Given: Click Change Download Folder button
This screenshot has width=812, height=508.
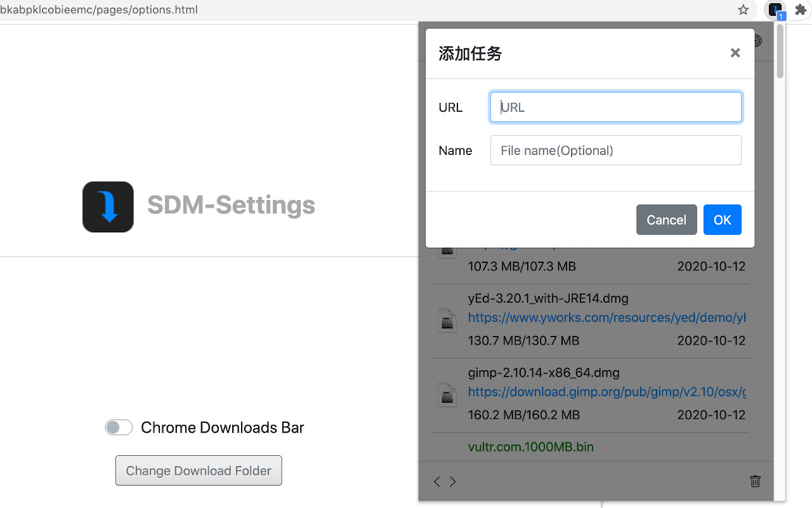Looking at the screenshot, I should coord(199,471).
